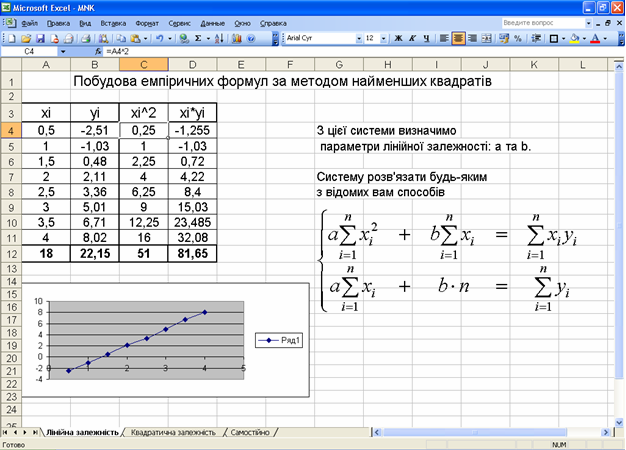This screenshot has width=626, height=450.
Task: Apply AutoSum with the sigma icon
Action: [198, 38]
